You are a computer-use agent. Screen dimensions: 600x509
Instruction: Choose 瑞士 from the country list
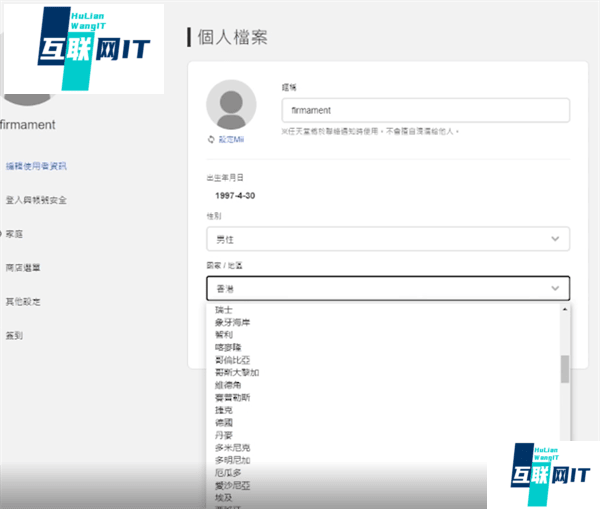[224, 310]
